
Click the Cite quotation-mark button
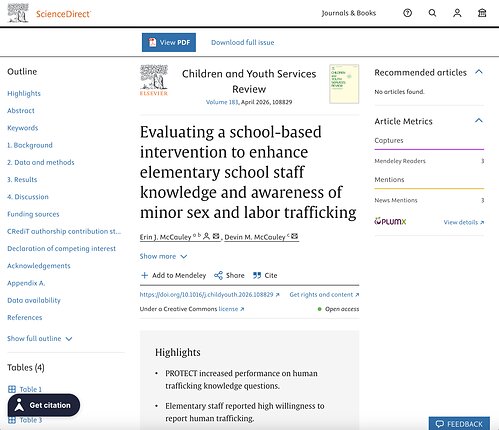tap(265, 275)
